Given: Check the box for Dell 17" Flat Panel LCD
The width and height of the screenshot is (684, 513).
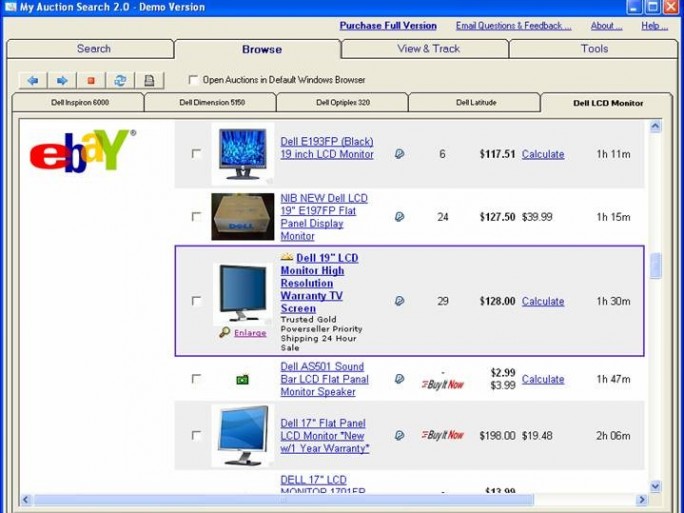Looking at the screenshot, I should 196,435.
